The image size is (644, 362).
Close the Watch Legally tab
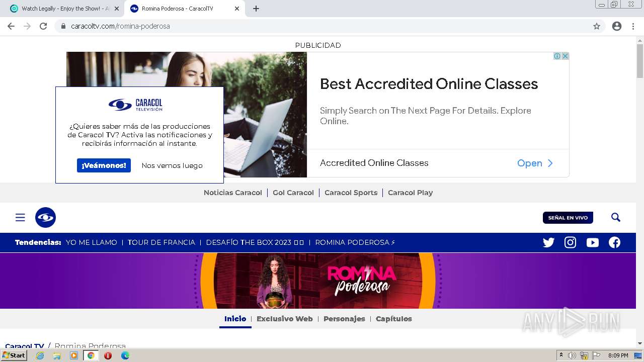117,9
